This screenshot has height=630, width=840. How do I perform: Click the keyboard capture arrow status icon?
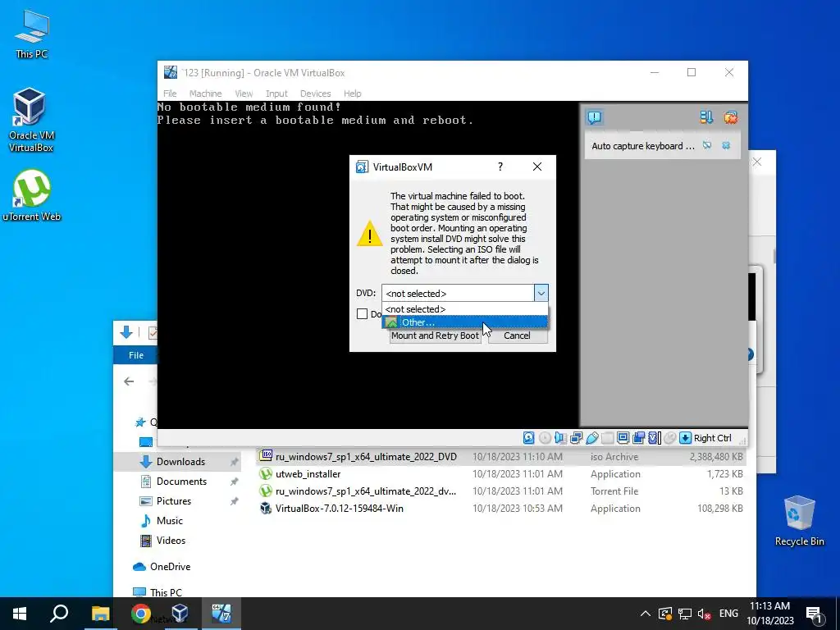click(685, 438)
